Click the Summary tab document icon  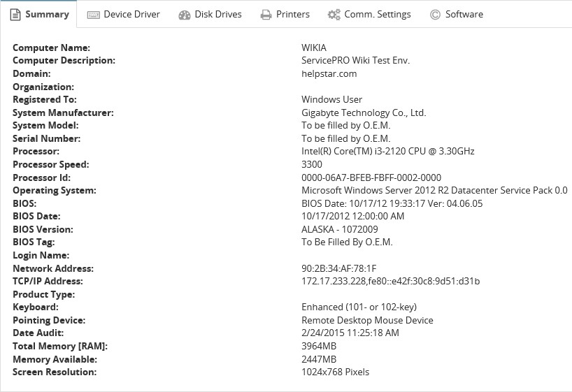point(15,15)
